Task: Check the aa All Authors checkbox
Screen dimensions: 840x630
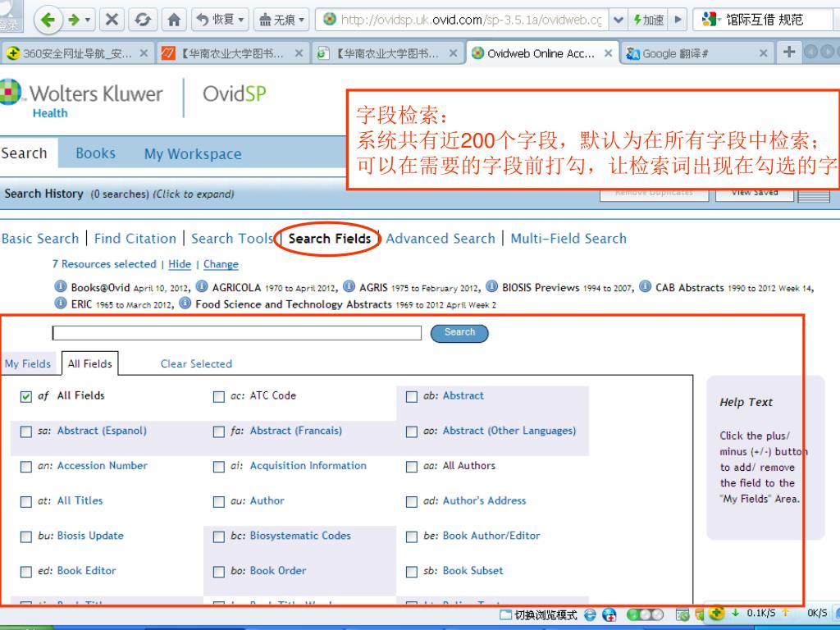Action: point(412,467)
